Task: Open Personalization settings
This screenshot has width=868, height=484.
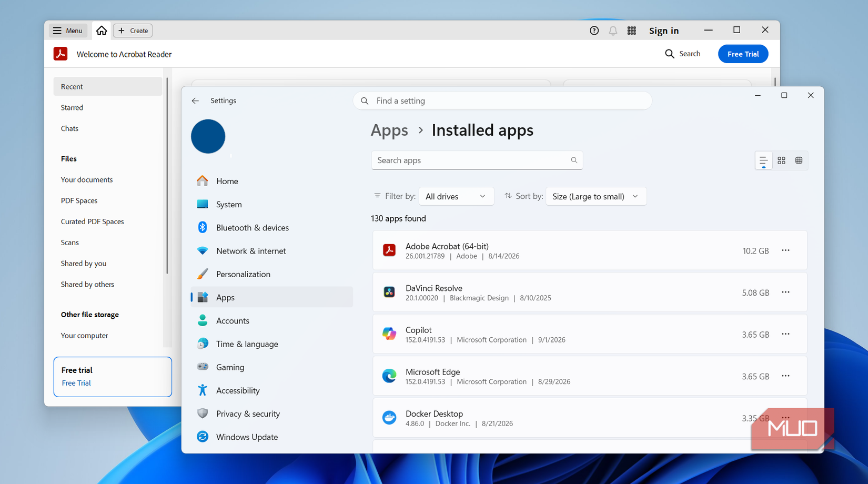Action: (271, 274)
